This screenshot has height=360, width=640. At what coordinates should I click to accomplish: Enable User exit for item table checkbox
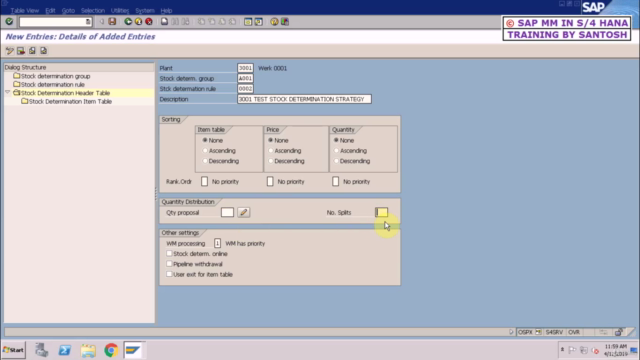pyautogui.click(x=169, y=274)
